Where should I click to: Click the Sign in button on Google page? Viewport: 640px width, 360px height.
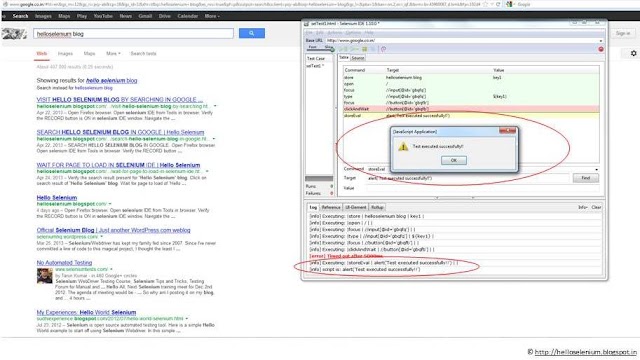tap(623, 33)
